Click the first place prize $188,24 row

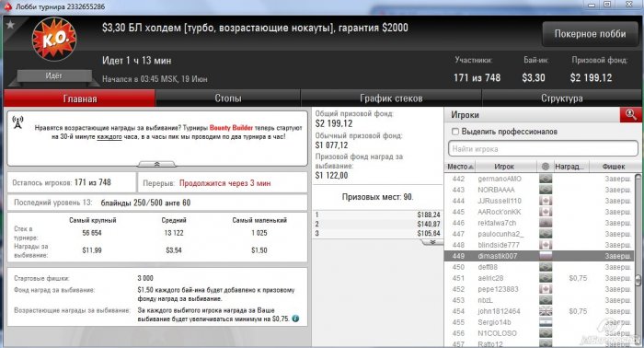(x=377, y=215)
